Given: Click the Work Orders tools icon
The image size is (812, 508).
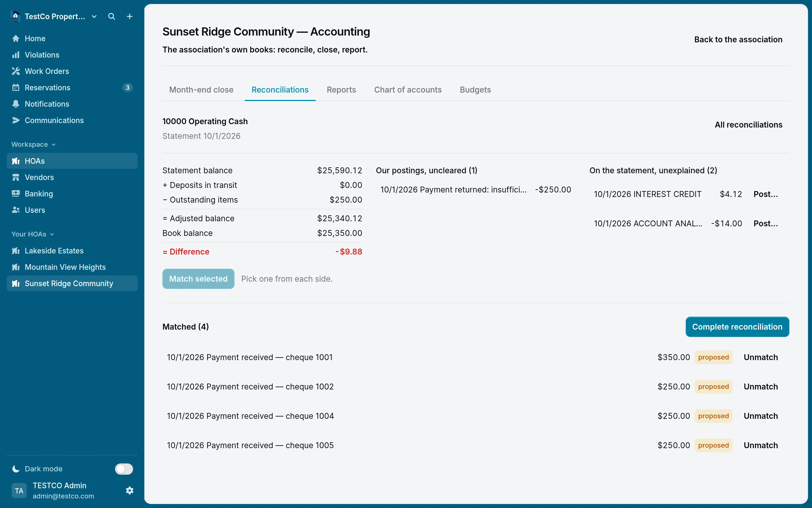Looking at the screenshot, I should click(x=16, y=71).
